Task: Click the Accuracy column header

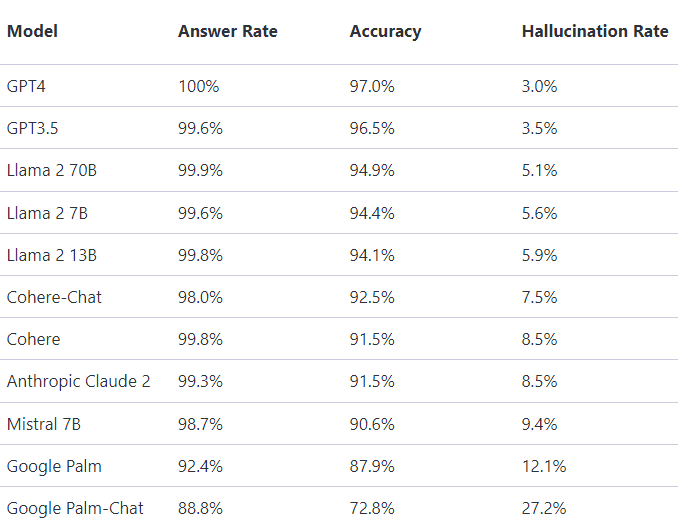Action: click(x=385, y=31)
